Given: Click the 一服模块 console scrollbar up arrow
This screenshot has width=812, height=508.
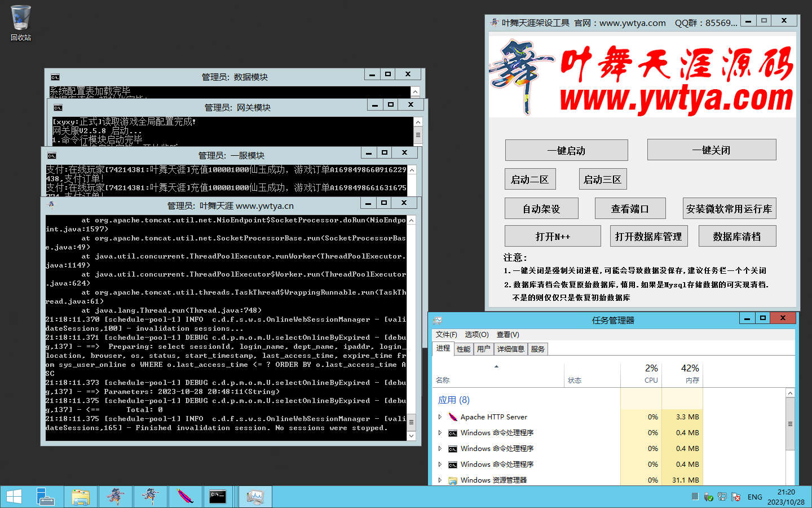Looking at the screenshot, I should [412, 170].
